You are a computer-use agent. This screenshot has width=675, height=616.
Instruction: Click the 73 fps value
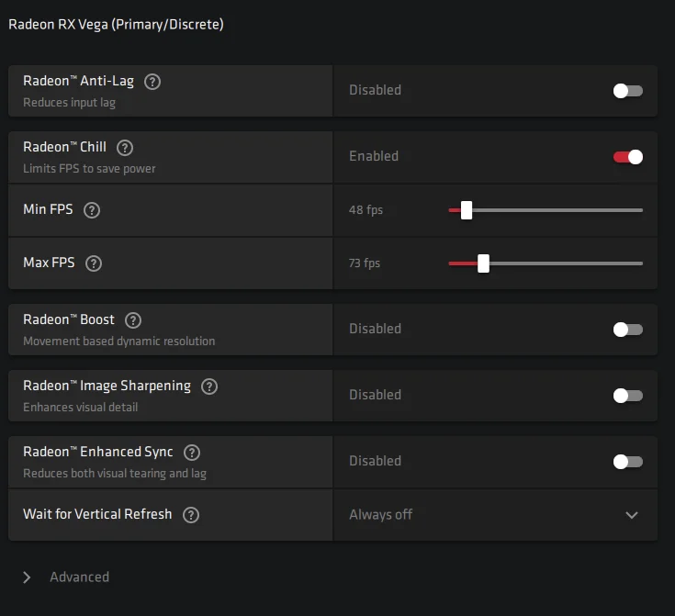pos(365,263)
